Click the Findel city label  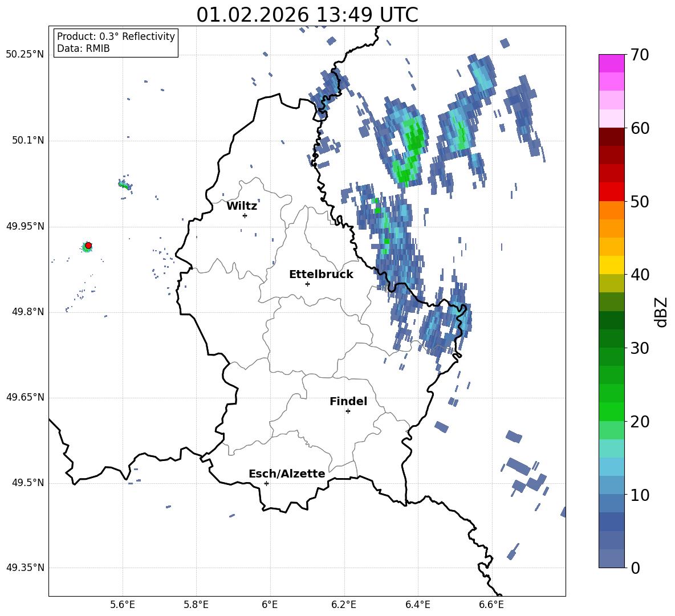(348, 401)
